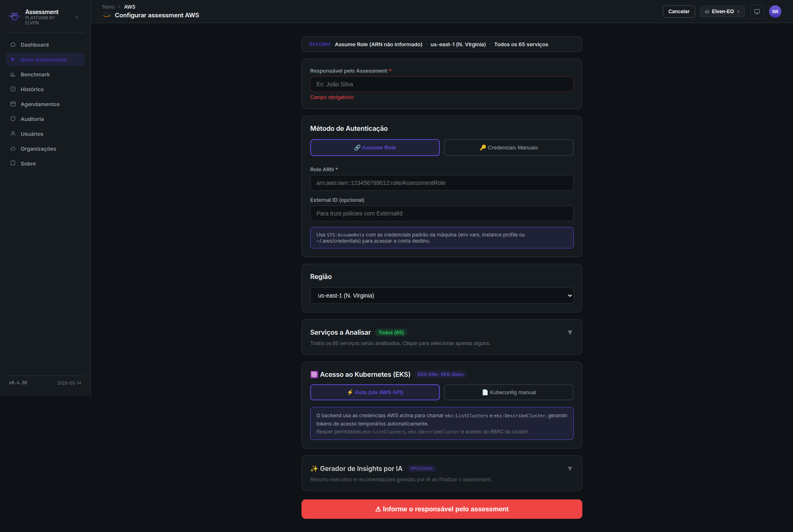Choose Kubeconfig manual EKS access
The image size is (793, 532).
click(508, 392)
